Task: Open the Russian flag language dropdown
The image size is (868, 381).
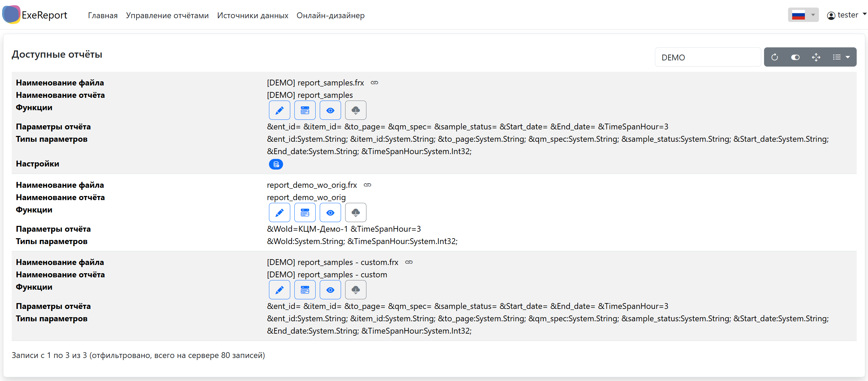Action: 803,15
